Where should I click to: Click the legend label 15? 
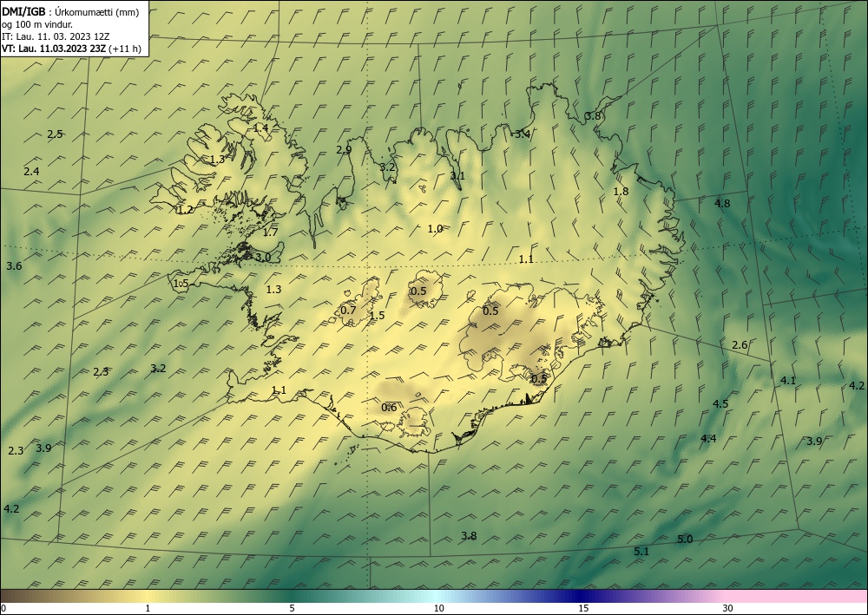click(583, 608)
